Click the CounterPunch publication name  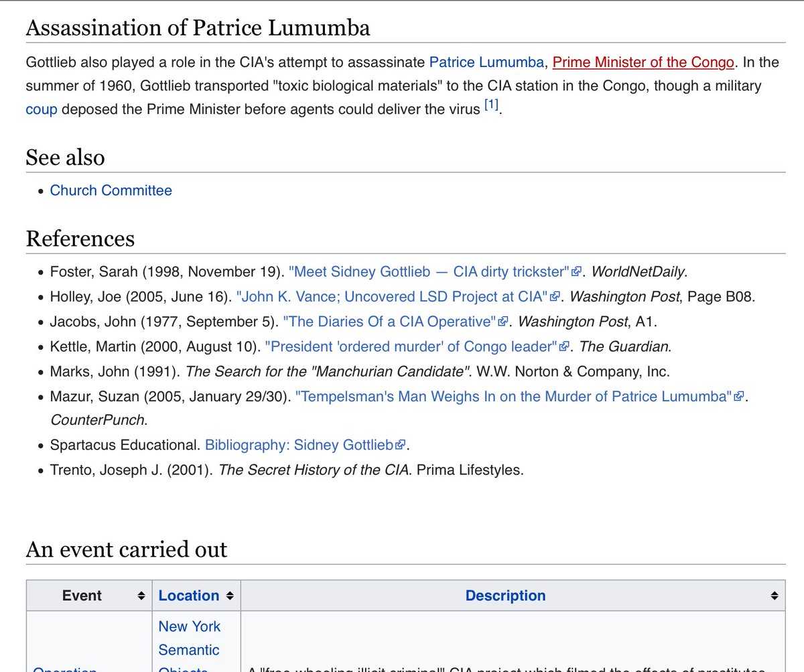96,420
